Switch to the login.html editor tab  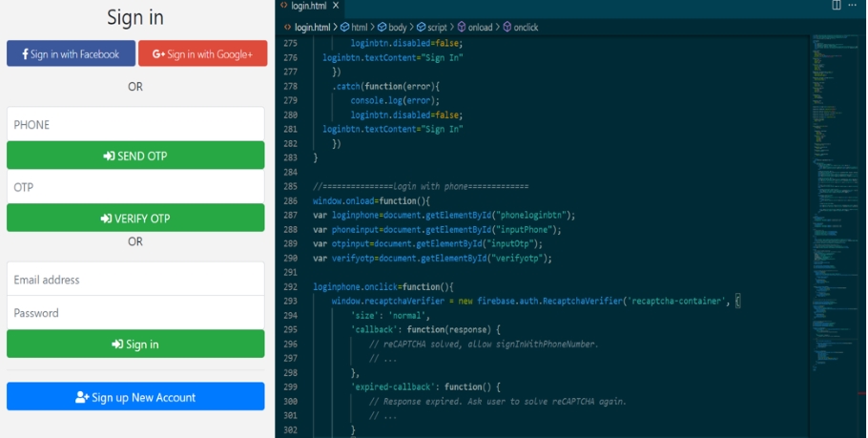click(x=307, y=7)
